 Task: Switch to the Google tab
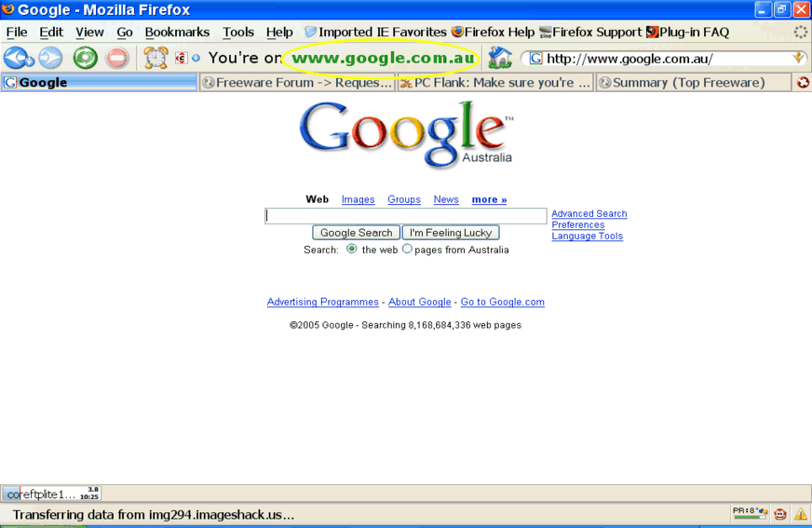point(99,82)
